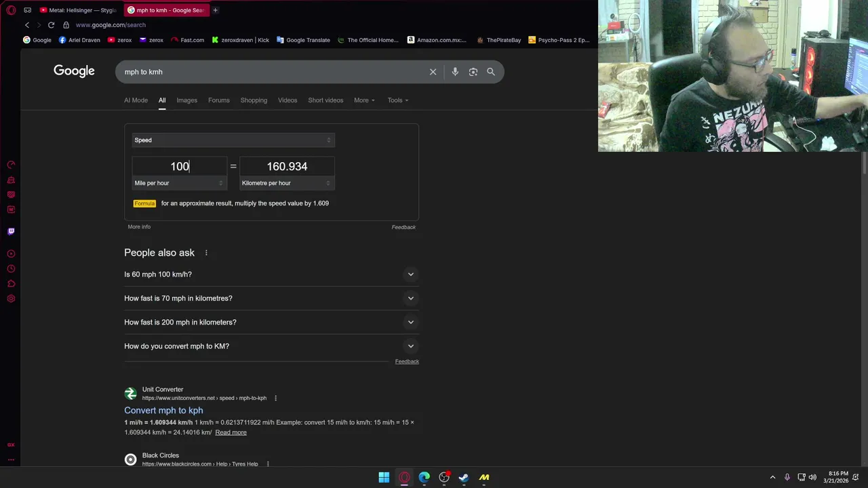
Task: Click 'Read more' in Unit Converter snippet
Action: pyautogui.click(x=231, y=432)
